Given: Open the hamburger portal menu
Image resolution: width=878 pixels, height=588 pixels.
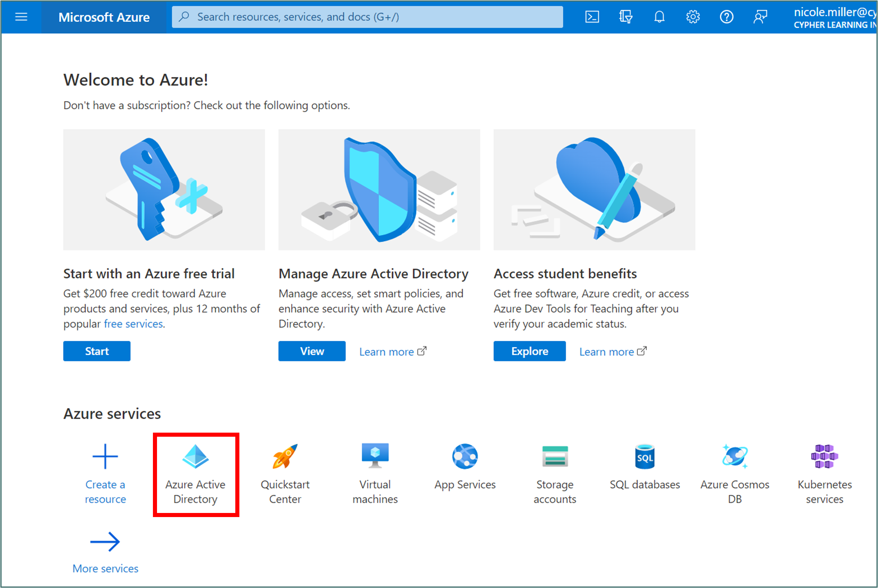Looking at the screenshot, I should [x=21, y=17].
